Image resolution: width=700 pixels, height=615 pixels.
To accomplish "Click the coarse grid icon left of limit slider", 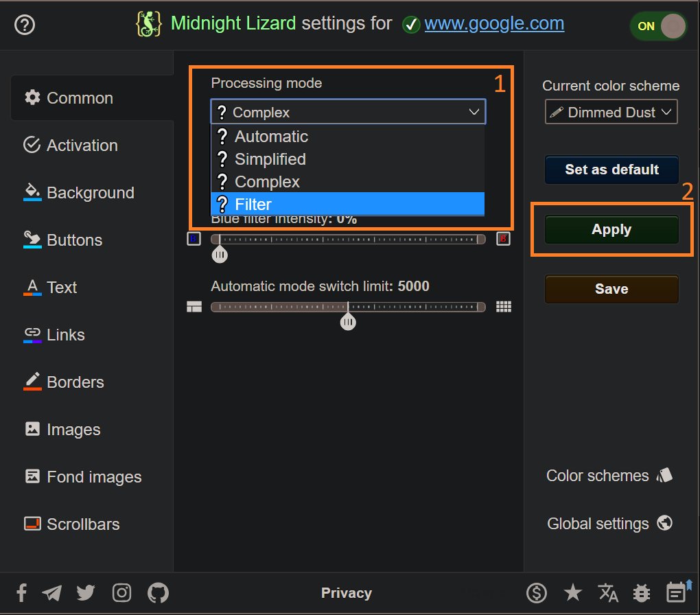I will [x=194, y=307].
